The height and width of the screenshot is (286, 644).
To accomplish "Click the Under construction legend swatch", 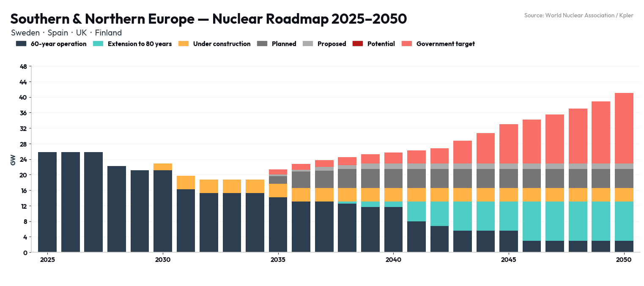I will click(184, 44).
